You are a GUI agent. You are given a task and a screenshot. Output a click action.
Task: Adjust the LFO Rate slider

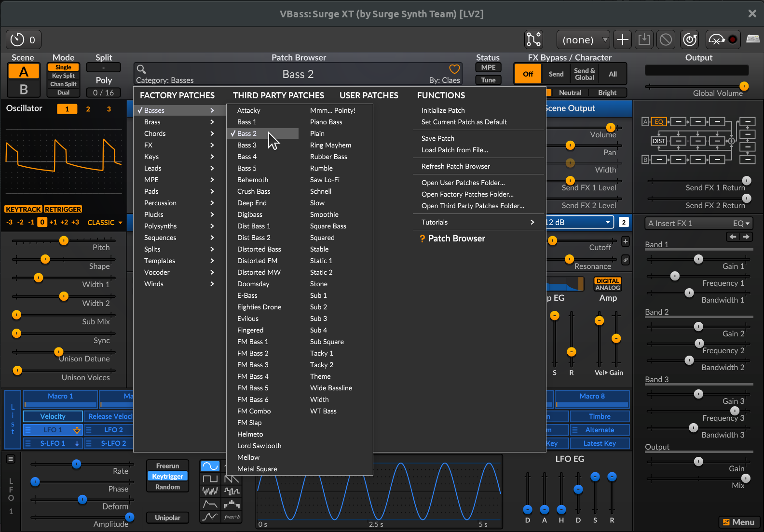coord(82,464)
